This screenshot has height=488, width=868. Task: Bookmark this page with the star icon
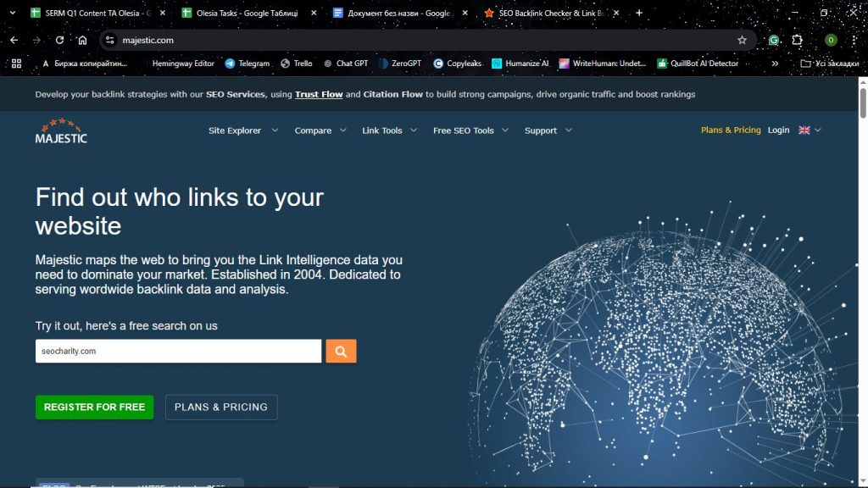point(742,40)
